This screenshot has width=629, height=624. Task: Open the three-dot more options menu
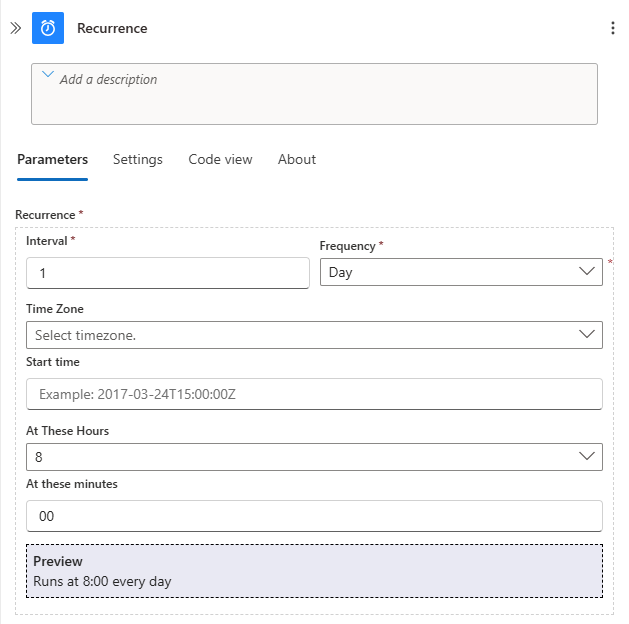[x=612, y=28]
